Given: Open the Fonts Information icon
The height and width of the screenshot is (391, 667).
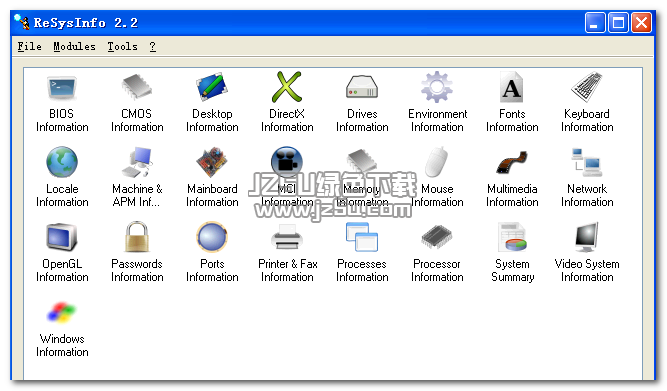Looking at the screenshot, I should coord(512,87).
